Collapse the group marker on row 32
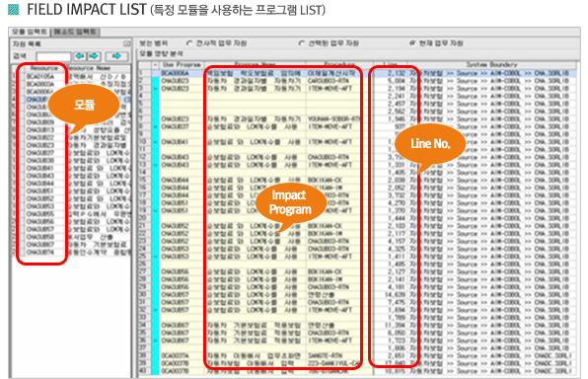Screen dimensions: 588x379 (156, 310)
